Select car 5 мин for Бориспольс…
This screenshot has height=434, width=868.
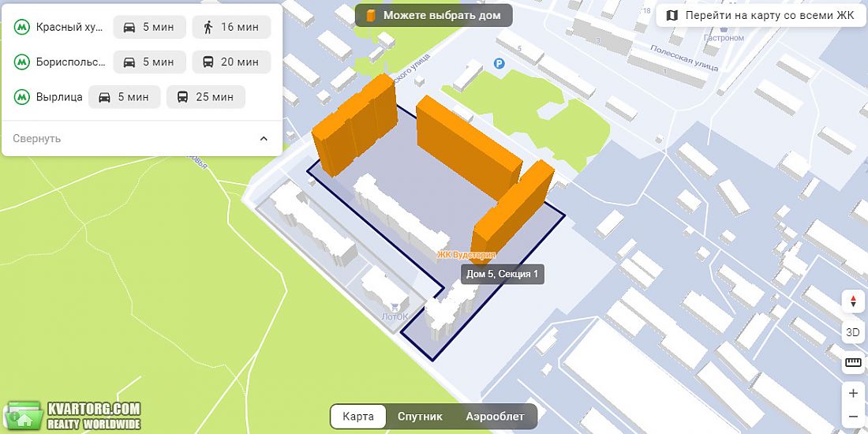149,62
